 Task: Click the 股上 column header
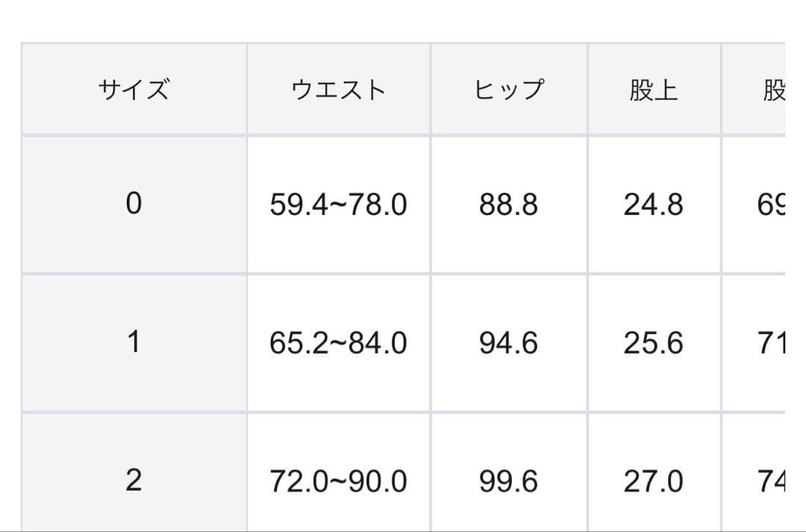point(653,90)
